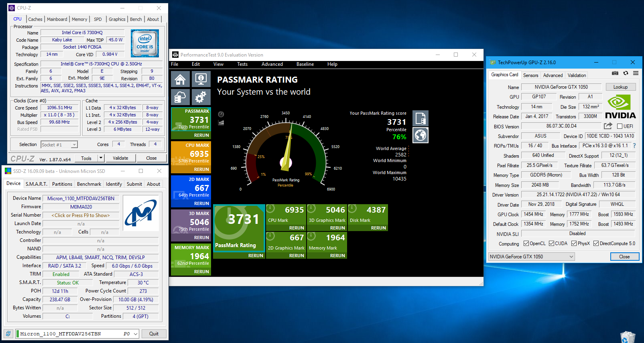
Task: Click the CPU-Z Name field 'Intel Core i5 7300HQ'
Action: pyautogui.click(x=82, y=32)
